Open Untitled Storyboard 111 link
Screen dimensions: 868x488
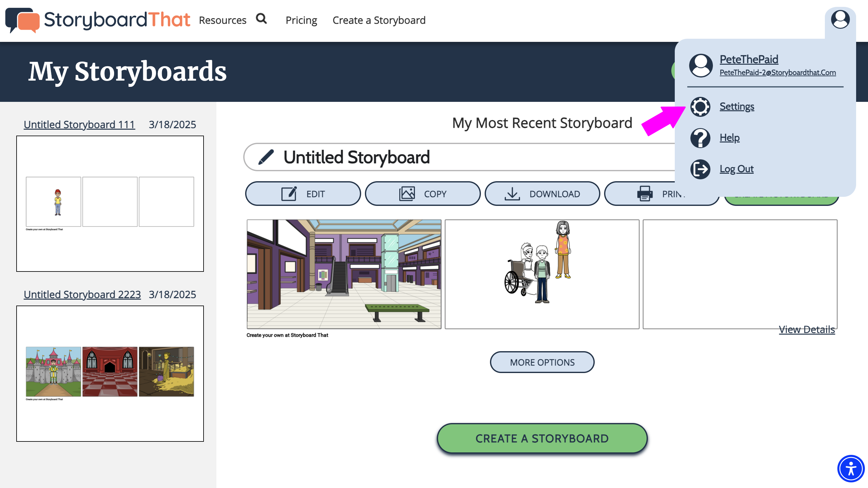tap(79, 125)
